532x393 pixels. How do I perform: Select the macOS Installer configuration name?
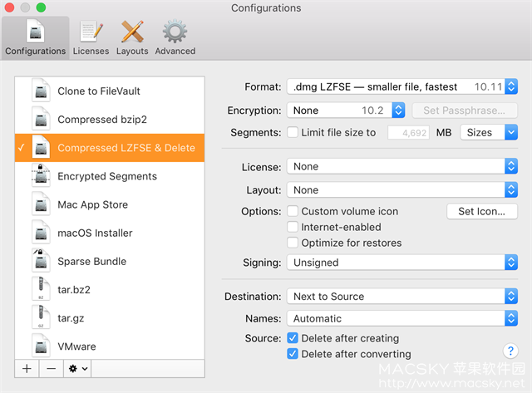point(95,233)
